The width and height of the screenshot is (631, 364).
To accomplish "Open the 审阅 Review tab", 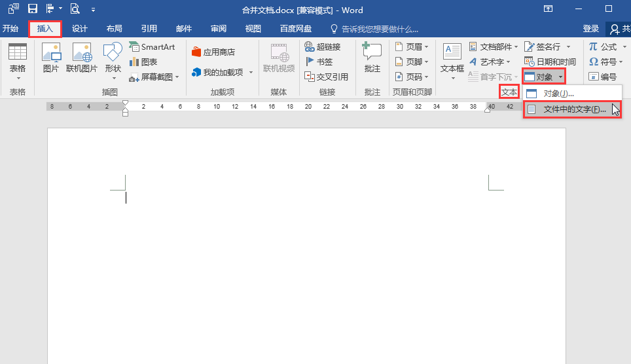I will (219, 29).
